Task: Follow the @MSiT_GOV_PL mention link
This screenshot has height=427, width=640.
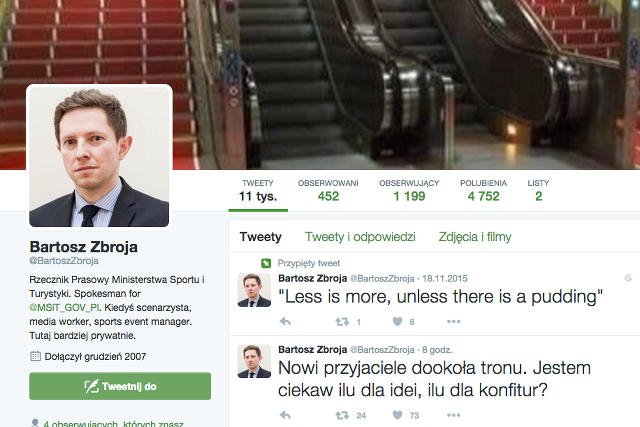Action: pos(64,308)
